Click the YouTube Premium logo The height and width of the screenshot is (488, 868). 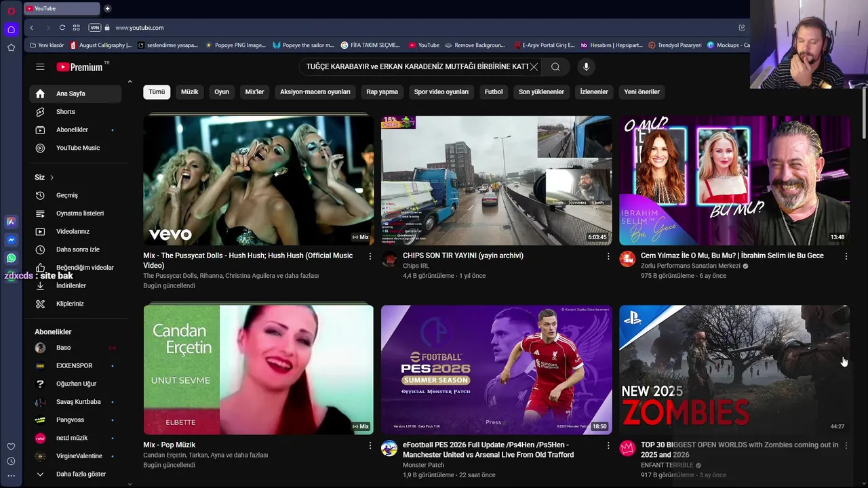point(79,67)
